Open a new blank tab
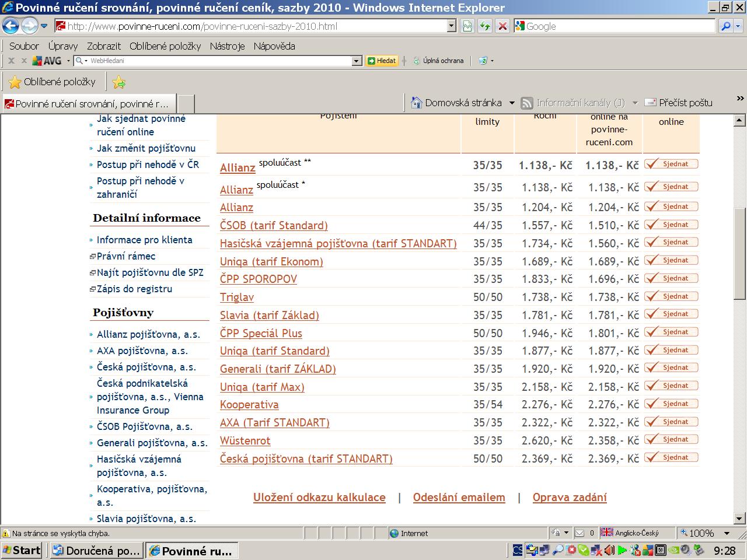The height and width of the screenshot is (560, 747). (x=186, y=104)
